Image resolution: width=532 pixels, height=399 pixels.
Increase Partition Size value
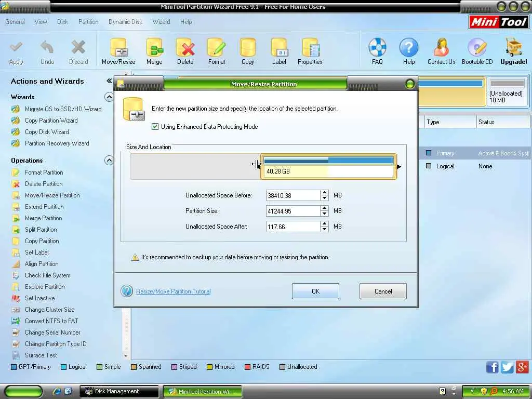point(324,208)
